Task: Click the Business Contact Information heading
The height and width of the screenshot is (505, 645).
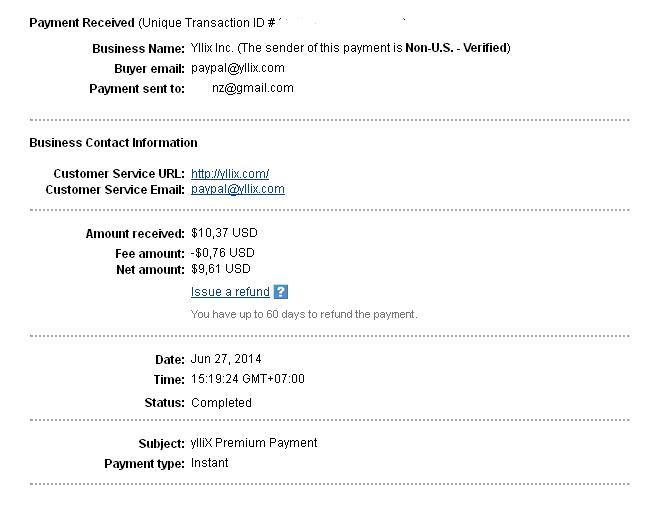Action: [114, 143]
